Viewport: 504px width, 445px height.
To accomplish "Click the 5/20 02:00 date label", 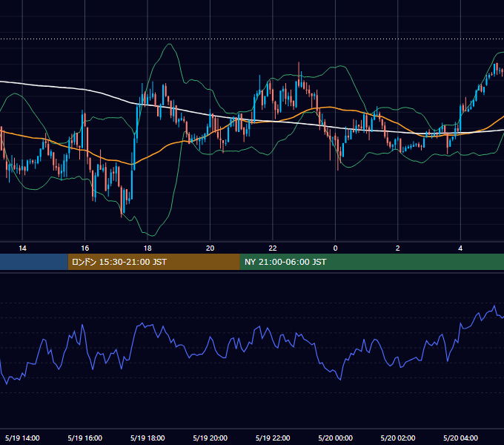I will coord(398,438).
